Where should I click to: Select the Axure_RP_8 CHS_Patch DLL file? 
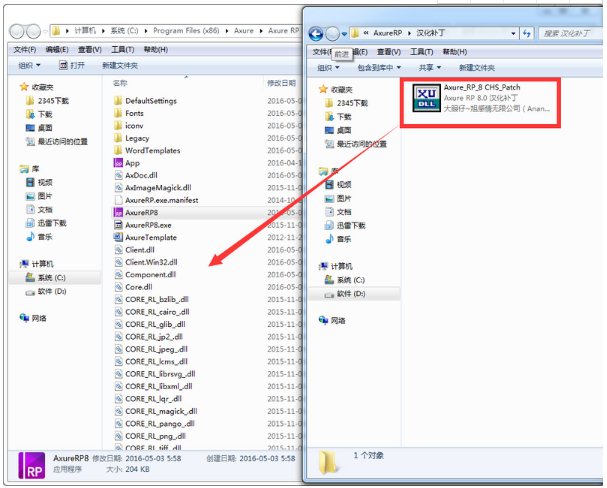480,98
